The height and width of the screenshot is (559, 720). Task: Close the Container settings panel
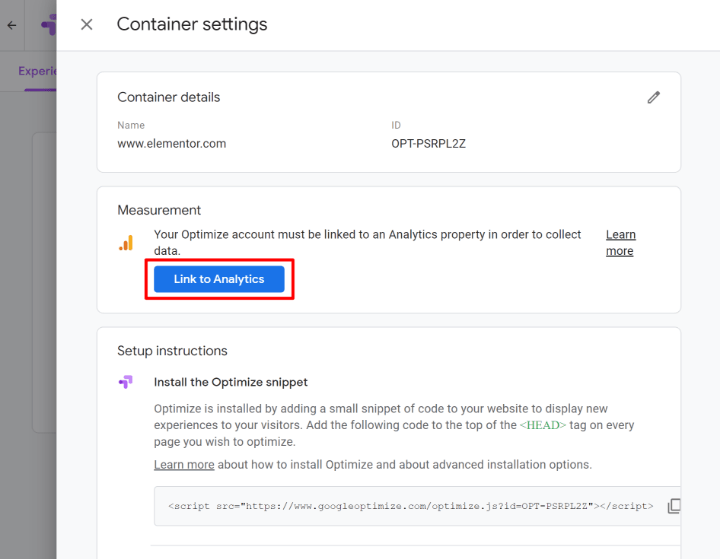pos(87,24)
